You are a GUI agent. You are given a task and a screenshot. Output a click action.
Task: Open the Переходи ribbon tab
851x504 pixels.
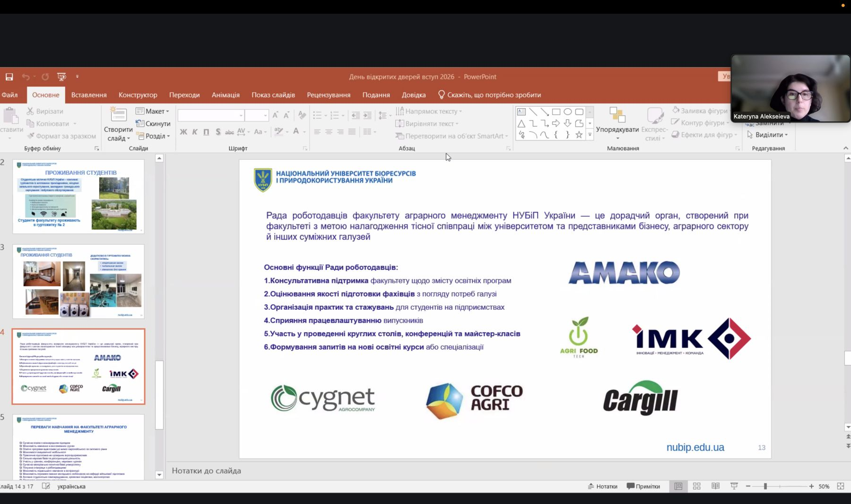pos(184,95)
